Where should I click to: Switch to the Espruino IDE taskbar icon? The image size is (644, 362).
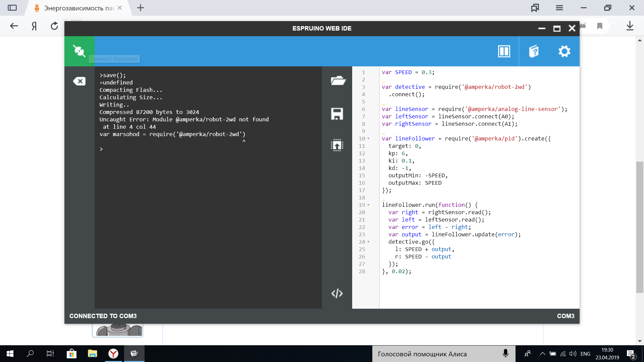coord(134,354)
